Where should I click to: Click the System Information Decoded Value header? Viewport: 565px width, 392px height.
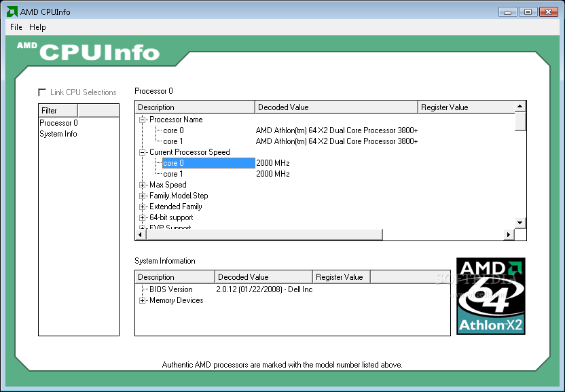coord(263,277)
